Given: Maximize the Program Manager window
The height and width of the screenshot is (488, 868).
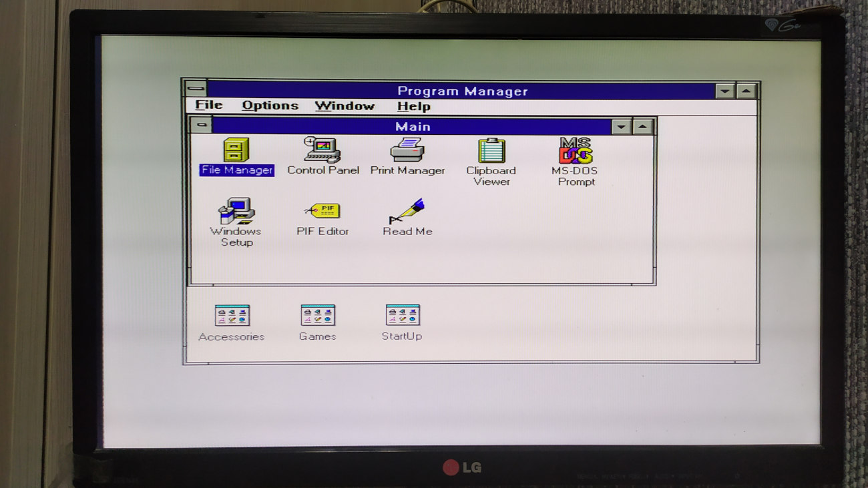Looking at the screenshot, I should click(746, 91).
